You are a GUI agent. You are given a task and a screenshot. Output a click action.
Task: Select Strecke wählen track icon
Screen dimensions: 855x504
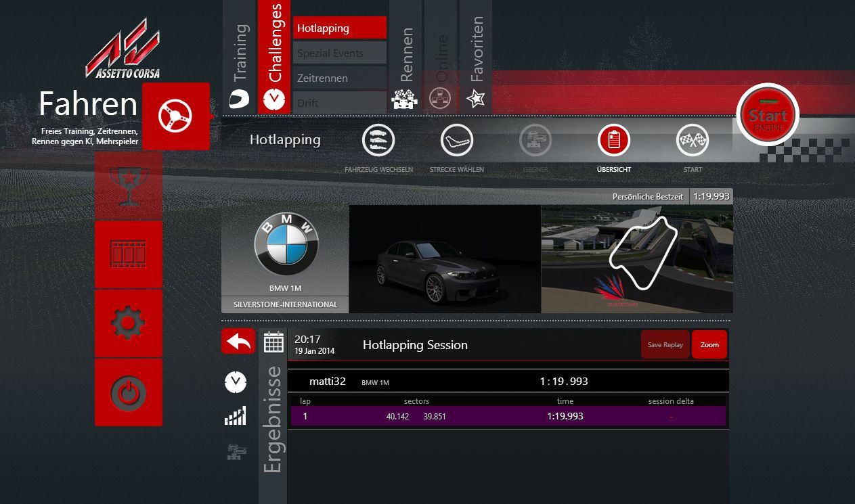(457, 141)
